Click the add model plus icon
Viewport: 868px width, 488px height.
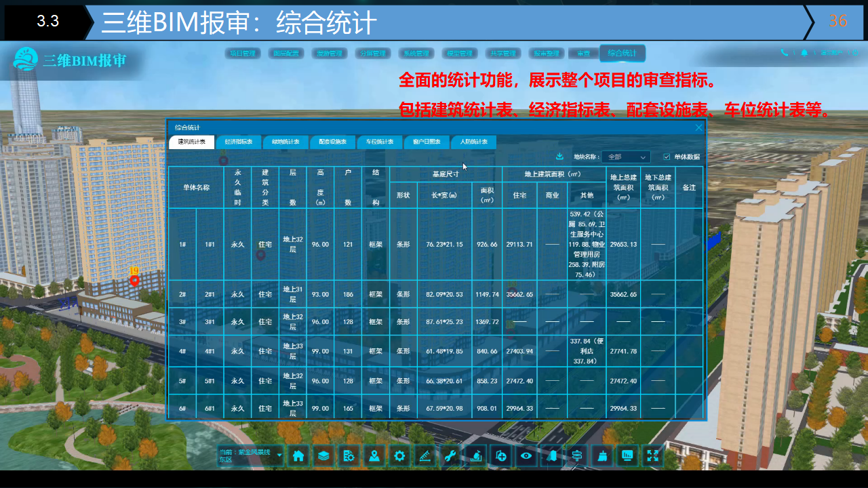(x=501, y=456)
